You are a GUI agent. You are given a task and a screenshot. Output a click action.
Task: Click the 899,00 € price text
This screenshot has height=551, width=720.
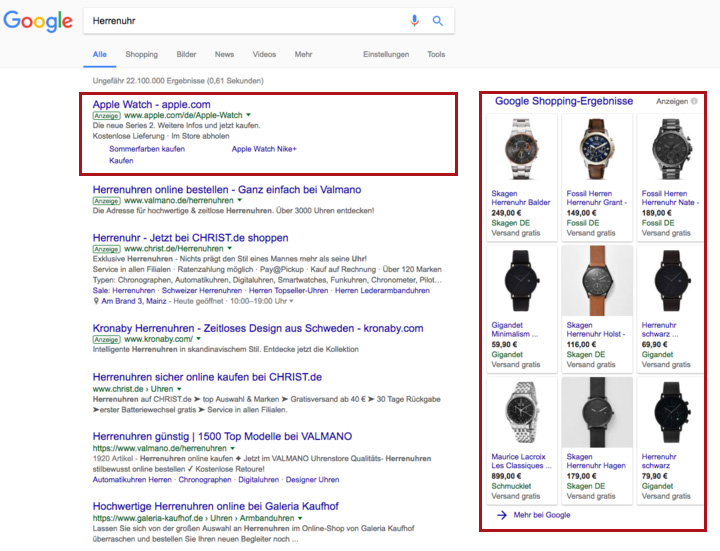pyautogui.click(x=506, y=476)
